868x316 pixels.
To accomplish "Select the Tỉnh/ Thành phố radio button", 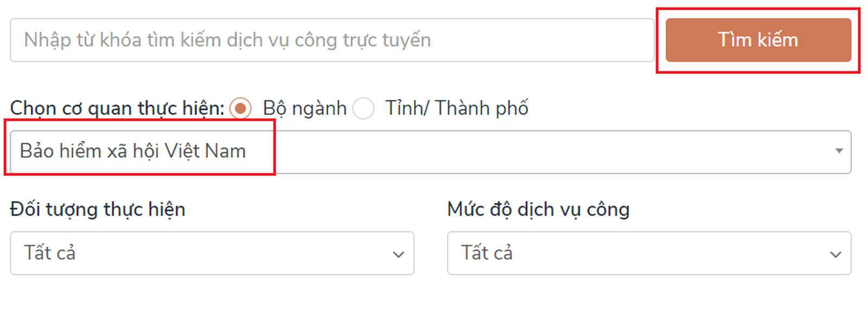I will [x=363, y=108].
